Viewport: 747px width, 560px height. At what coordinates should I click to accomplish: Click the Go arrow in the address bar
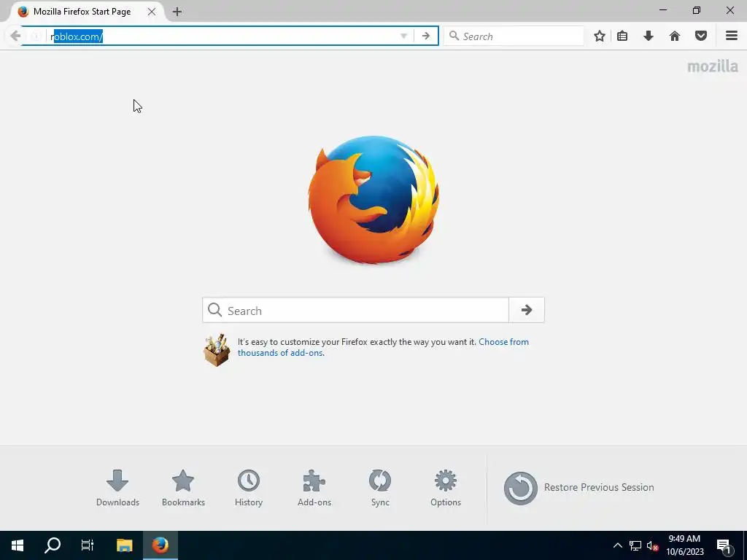(426, 36)
